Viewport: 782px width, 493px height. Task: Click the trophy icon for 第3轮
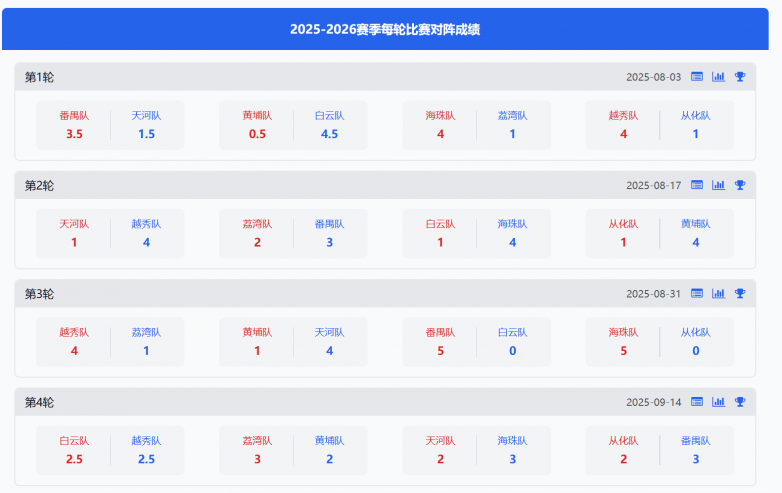coord(740,293)
